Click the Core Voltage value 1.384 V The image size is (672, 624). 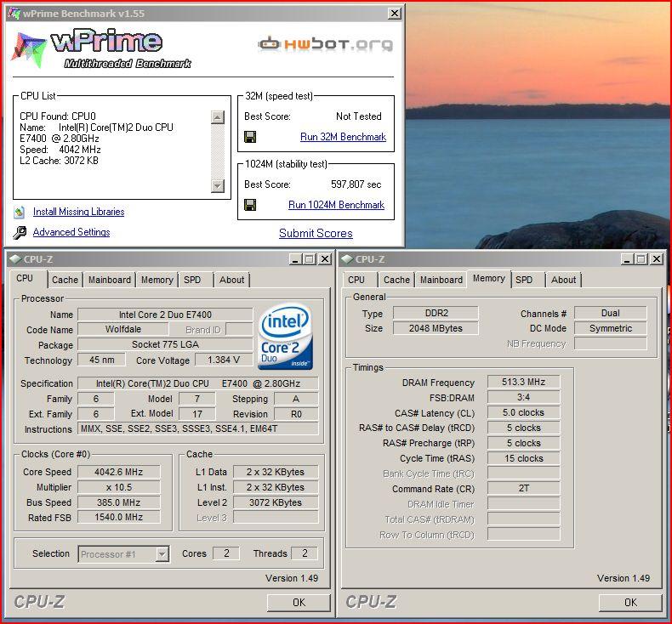pyautogui.click(x=224, y=360)
